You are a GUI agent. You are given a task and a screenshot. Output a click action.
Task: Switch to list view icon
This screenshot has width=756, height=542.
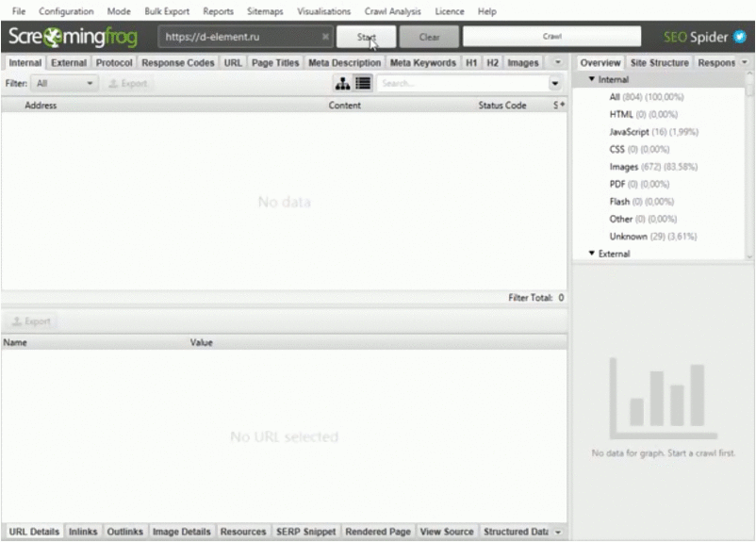363,83
